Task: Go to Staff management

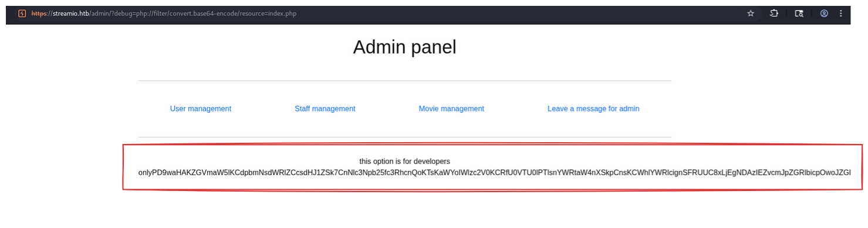Action: click(325, 109)
